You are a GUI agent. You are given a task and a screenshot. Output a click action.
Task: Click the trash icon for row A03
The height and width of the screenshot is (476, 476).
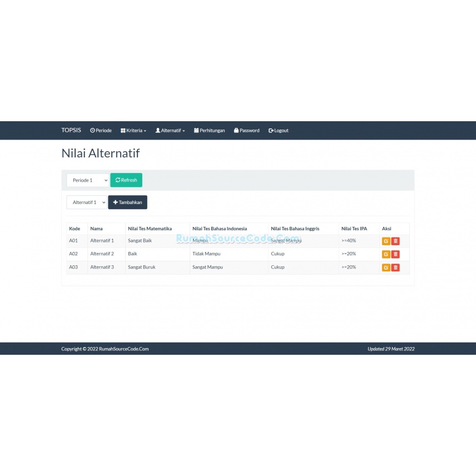pos(395,267)
